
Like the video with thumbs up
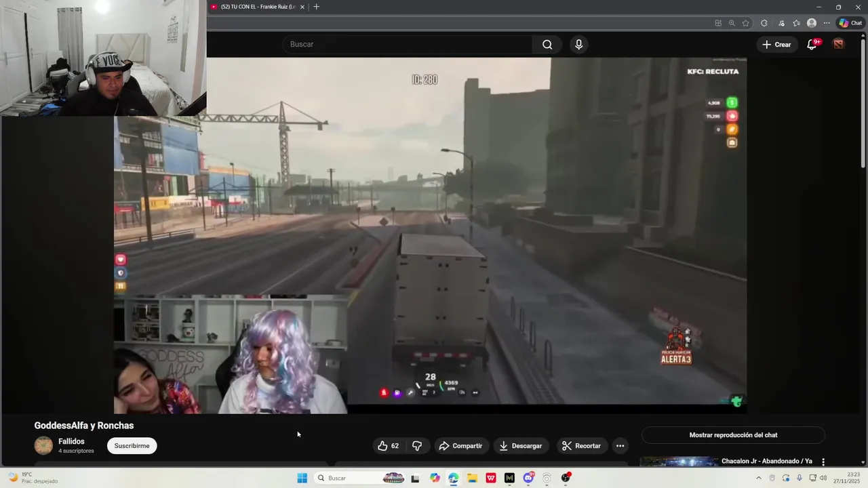coord(389,446)
